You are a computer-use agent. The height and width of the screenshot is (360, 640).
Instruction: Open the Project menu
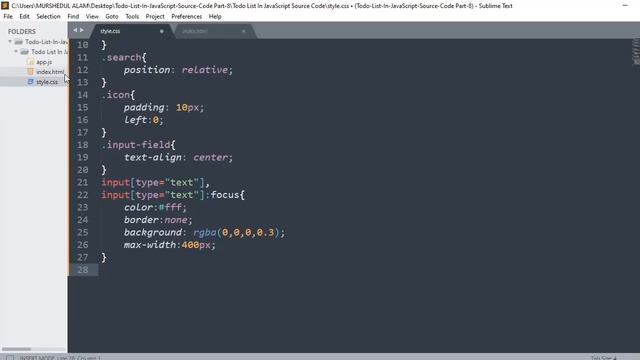click(155, 17)
